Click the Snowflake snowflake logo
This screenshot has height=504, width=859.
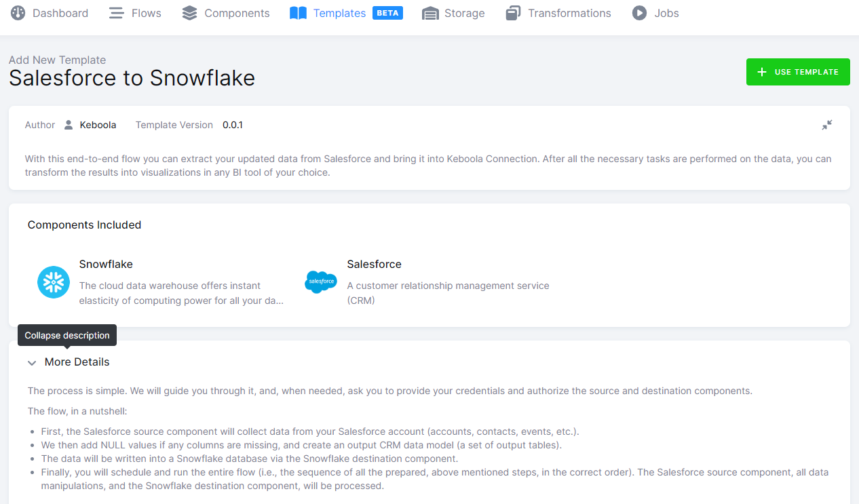pos(53,282)
